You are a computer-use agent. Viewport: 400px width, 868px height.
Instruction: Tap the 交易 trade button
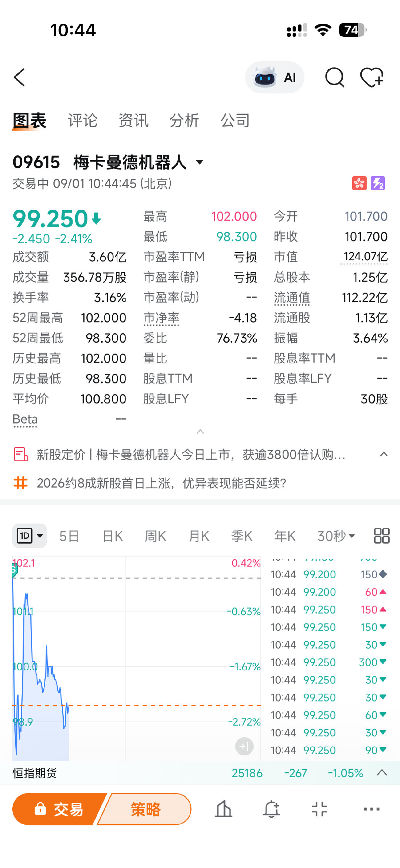tap(59, 809)
